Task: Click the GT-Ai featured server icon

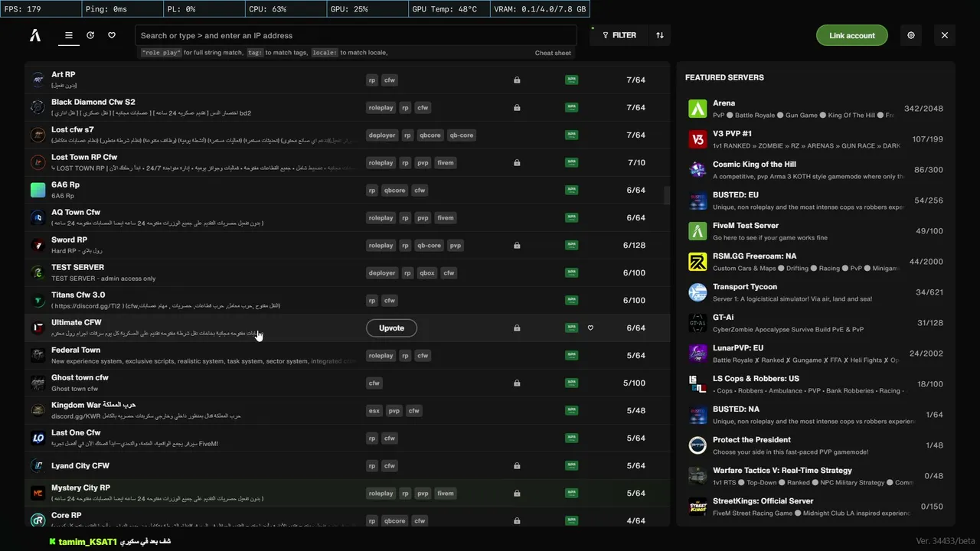Action: point(697,323)
